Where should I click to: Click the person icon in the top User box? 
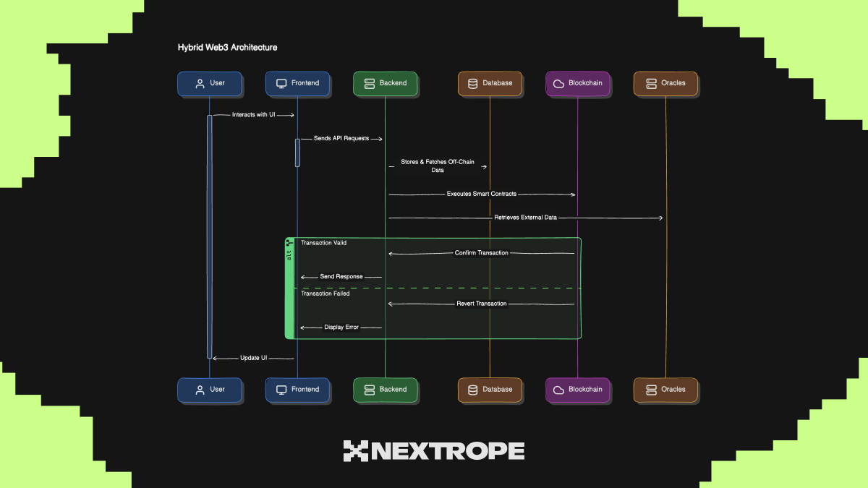tap(200, 83)
